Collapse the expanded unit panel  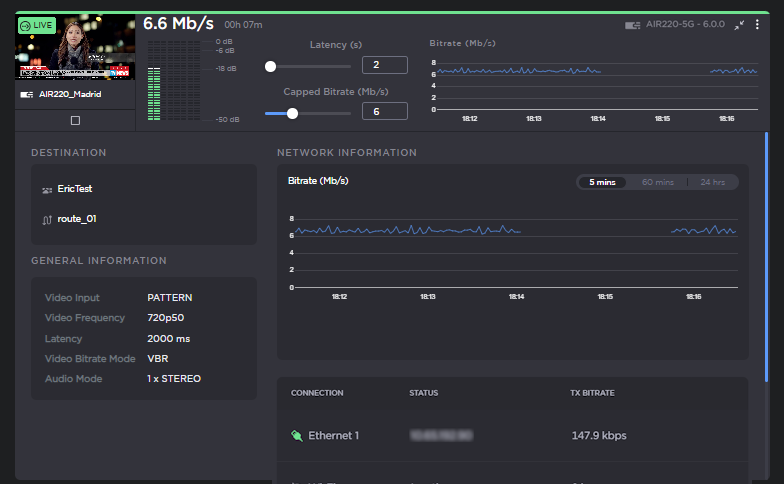point(739,25)
